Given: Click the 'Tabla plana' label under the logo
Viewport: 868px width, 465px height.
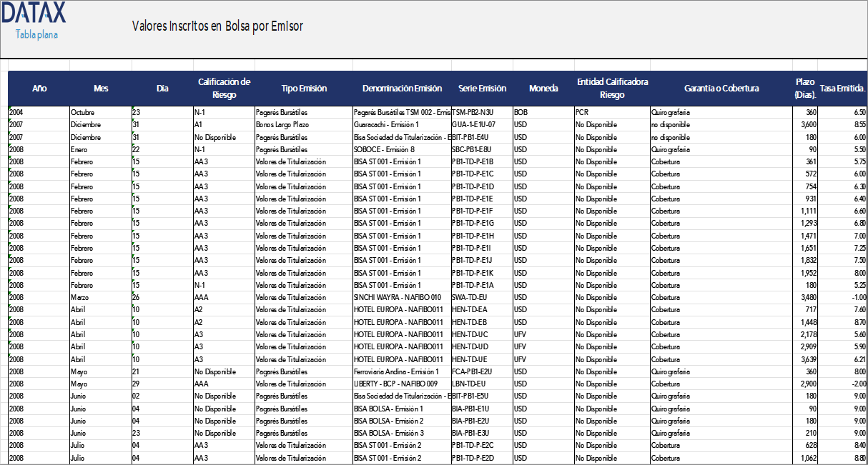Looking at the screenshot, I should point(36,34).
